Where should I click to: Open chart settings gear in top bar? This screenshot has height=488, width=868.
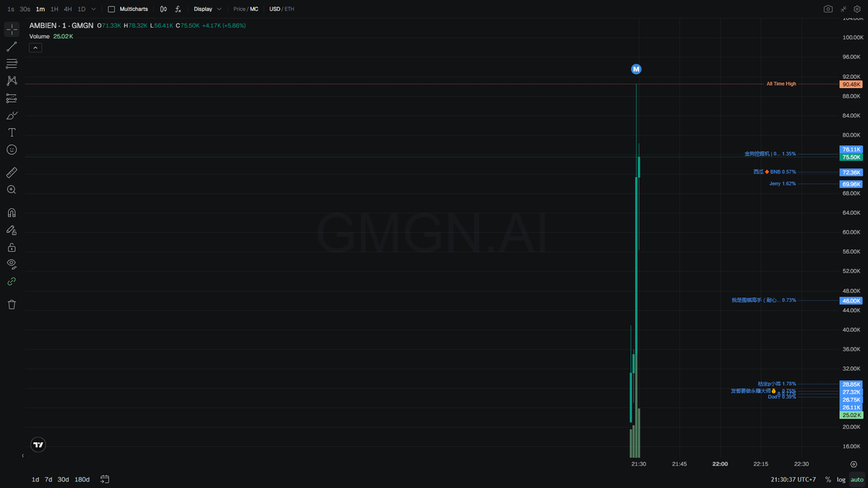click(x=857, y=9)
